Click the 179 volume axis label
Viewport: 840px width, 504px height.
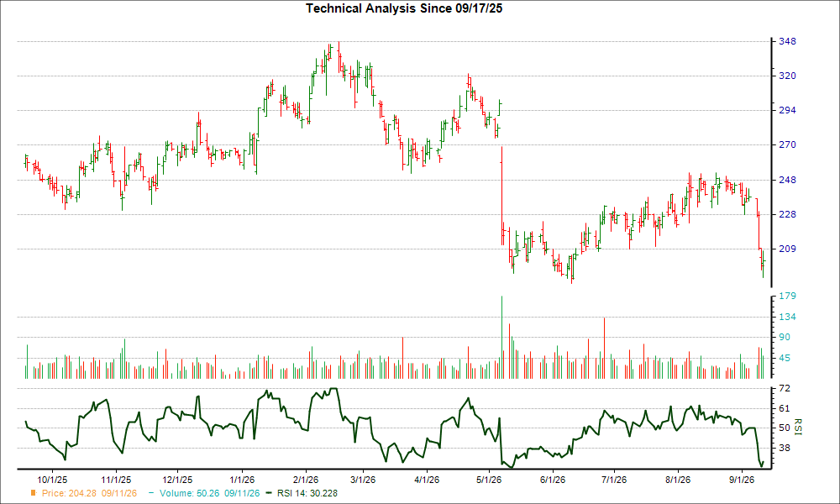click(x=787, y=296)
